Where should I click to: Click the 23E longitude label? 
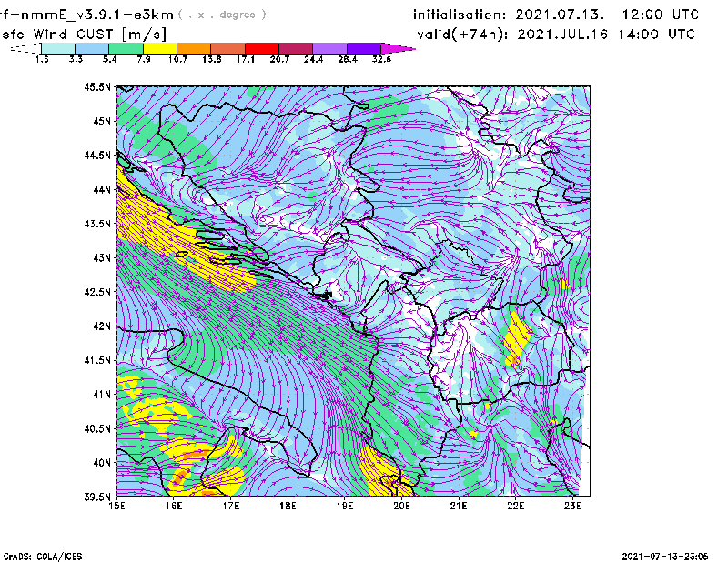(572, 506)
